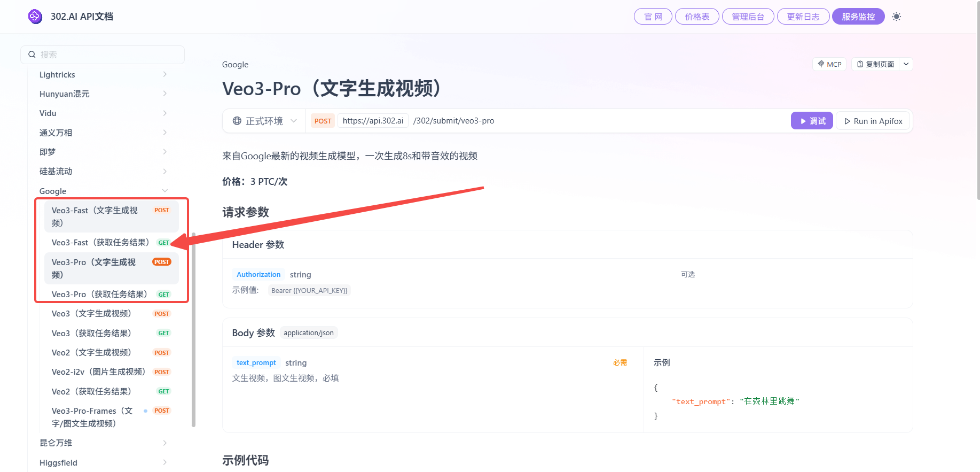Open Veo3（文字生成视频）page

click(111, 313)
